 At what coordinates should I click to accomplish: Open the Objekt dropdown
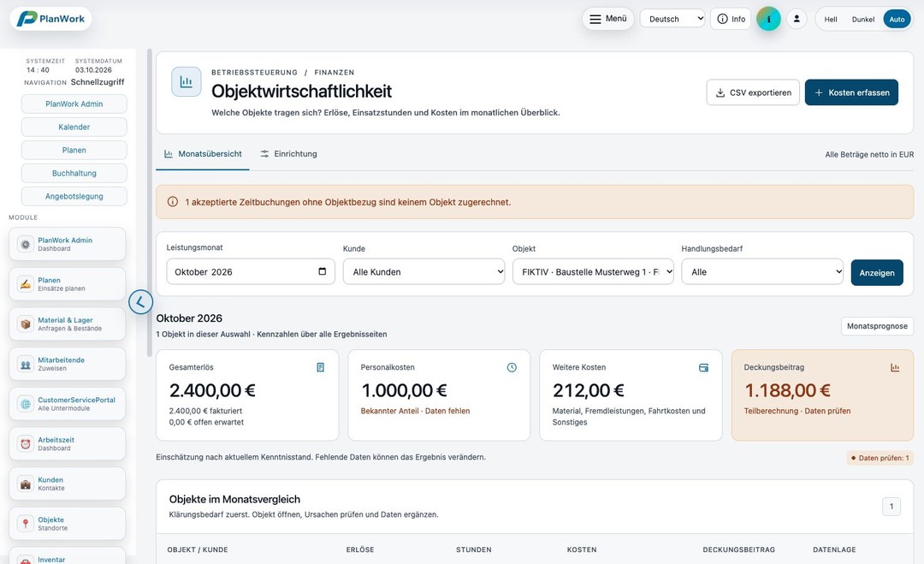coord(593,271)
